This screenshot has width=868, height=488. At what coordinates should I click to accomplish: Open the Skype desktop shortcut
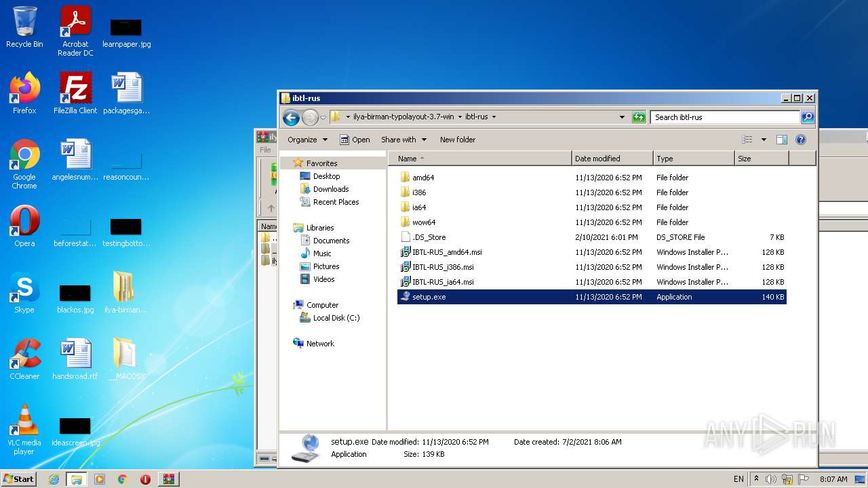pyautogui.click(x=24, y=293)
